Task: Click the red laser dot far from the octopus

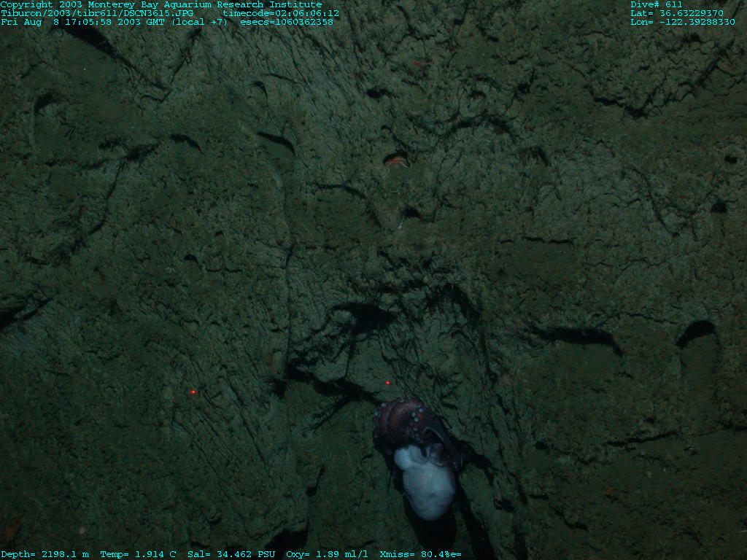Action: point(193,392)
